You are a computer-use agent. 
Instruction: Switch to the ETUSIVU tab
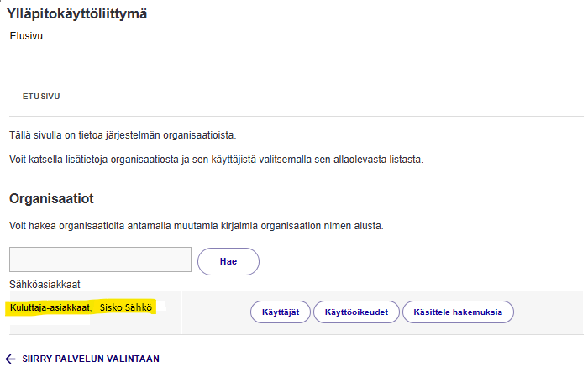41,97
